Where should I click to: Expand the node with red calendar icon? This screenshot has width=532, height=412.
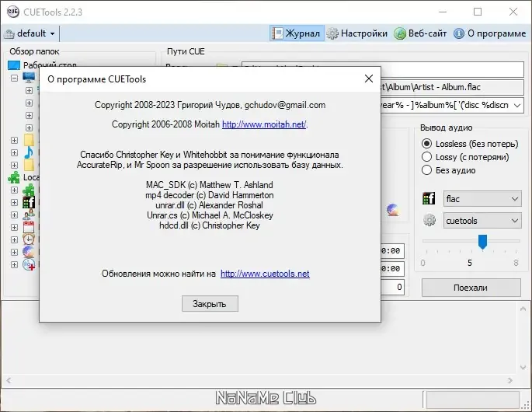tap(14, 227)
